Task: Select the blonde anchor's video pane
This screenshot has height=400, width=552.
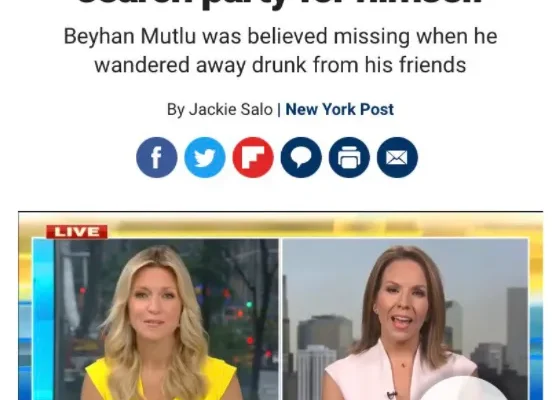Action: (156, 319)
